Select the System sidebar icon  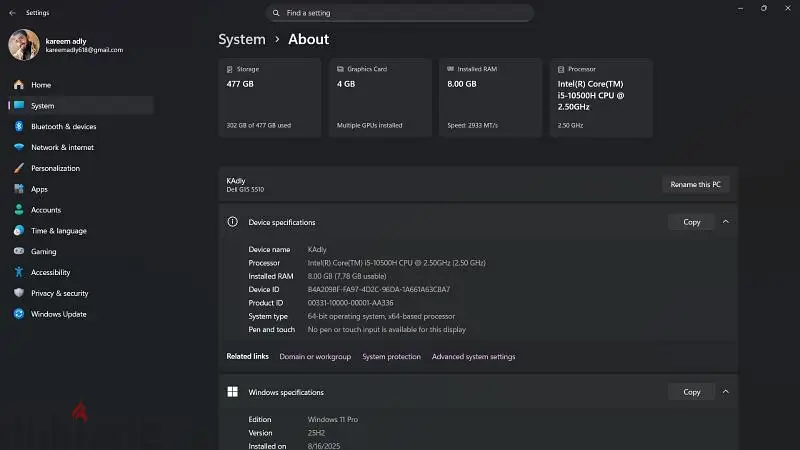pyautogui.click(x=19, y=105)
